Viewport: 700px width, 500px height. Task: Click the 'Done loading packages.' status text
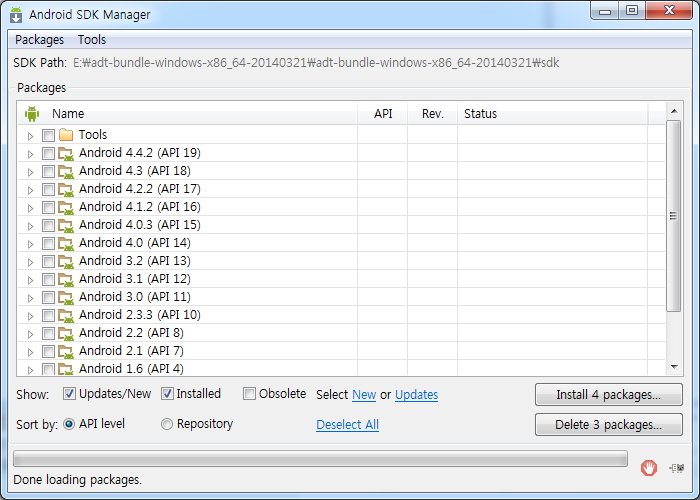click(x=78, y=480)
